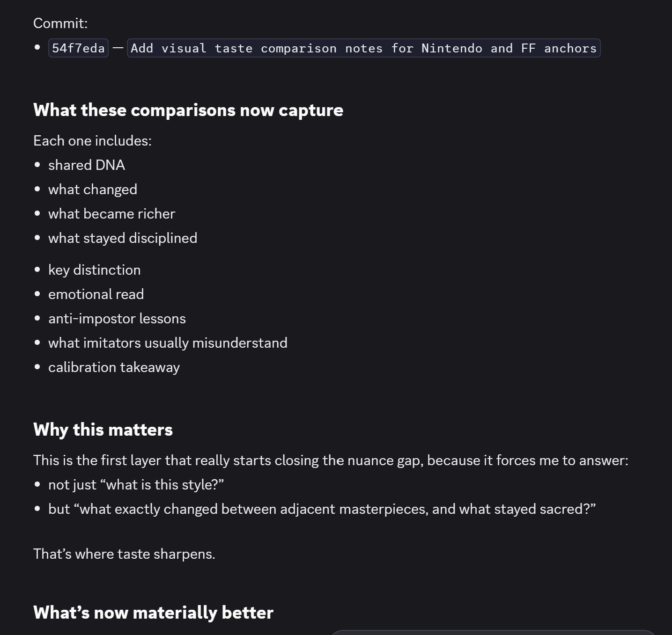Image resolution: width=672 pixels, height=635 pixels.
Task: Click the "adjacent masterpieces" bullet line
Action: [x=322, y=509]
